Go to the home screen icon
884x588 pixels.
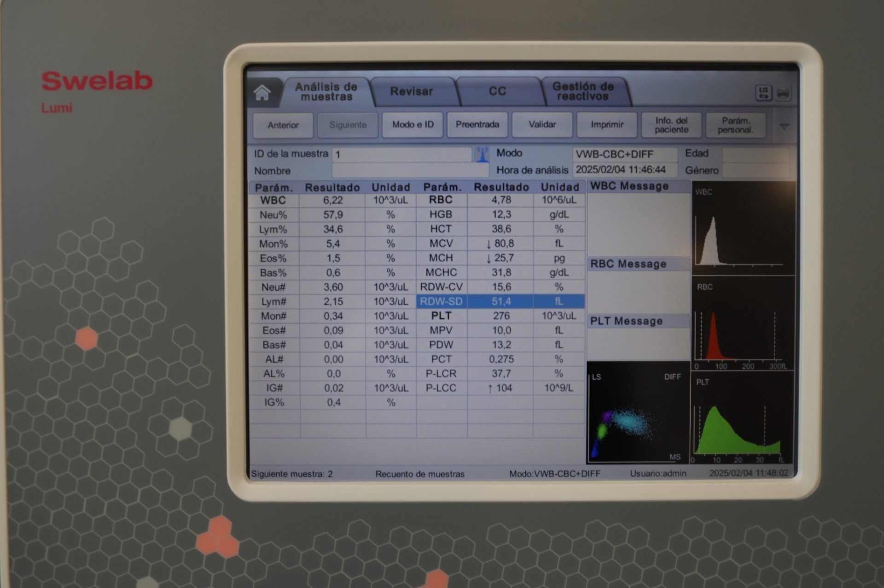pos(262,93)
